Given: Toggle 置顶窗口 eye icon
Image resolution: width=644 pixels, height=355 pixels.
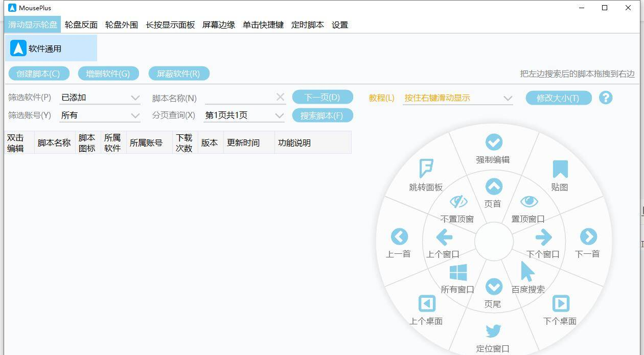Looking at the screenshot, I should [x=528, y=202].
